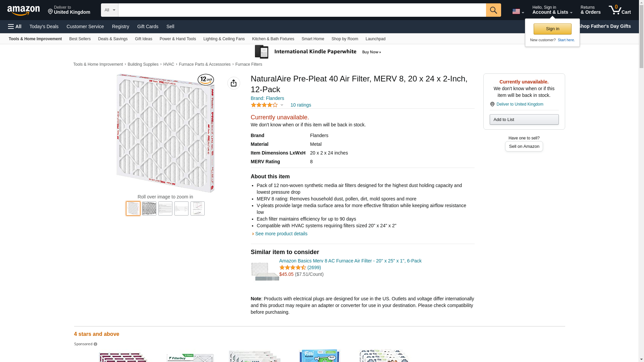Expand the star rating breakdown arrow
This screenshot has width=644, height=362.
coord(282,105)
